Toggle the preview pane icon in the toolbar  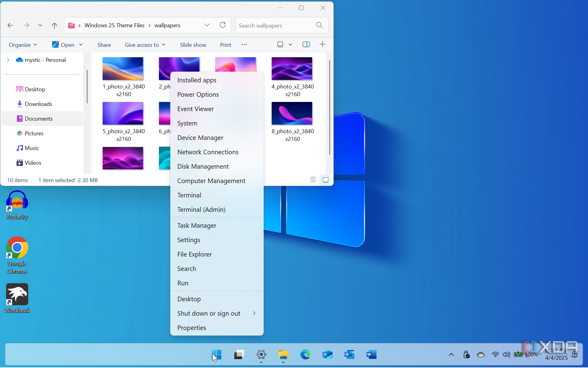click(x=306, y=44)
